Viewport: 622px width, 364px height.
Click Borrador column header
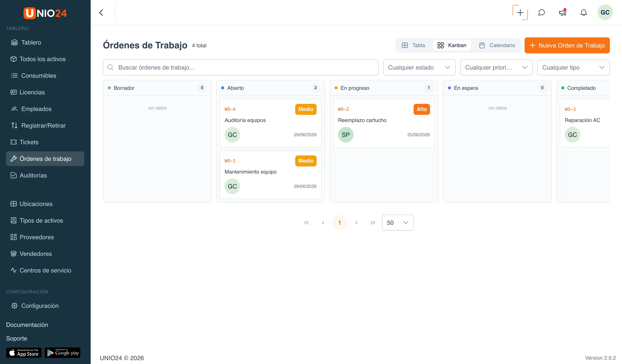pos(157,88)
